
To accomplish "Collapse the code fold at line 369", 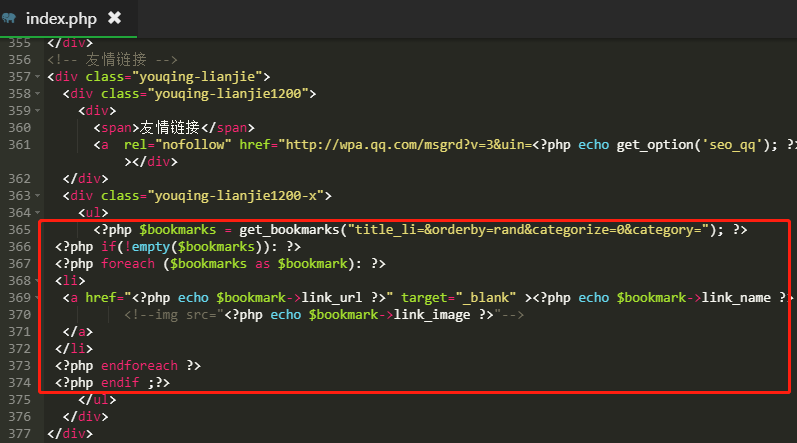I will 38,298.
